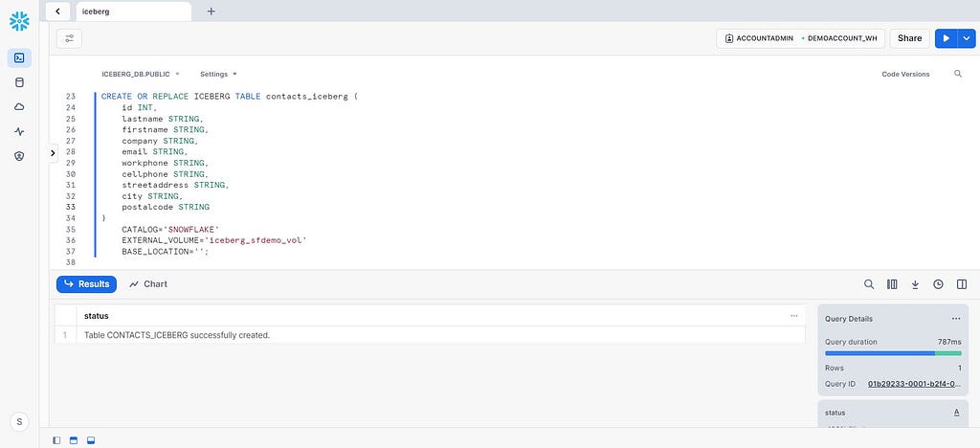
Task: Toggle the left sidebar layout icon
Action: pyautogui.click(x=56, y=440)
